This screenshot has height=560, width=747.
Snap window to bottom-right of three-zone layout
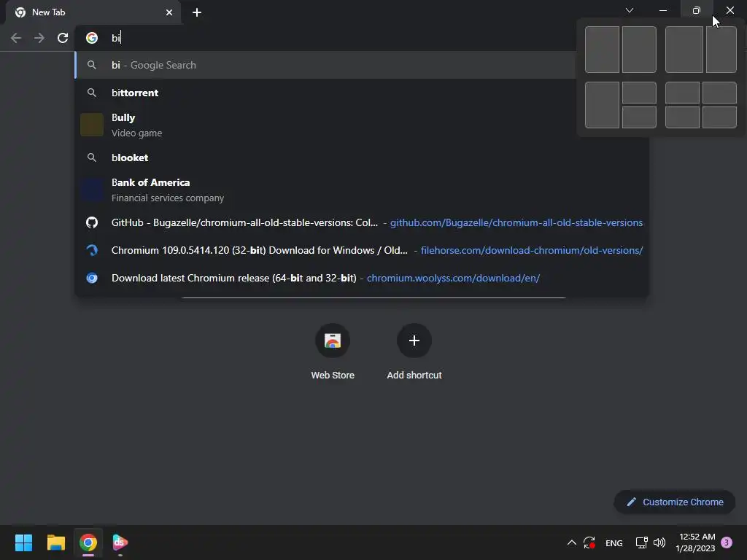(x=639, y=117)
